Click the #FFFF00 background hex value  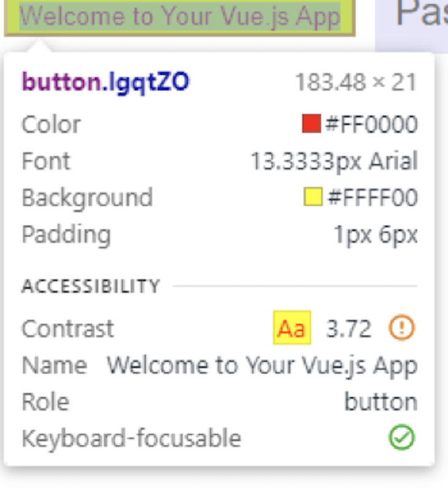point(373,198)
